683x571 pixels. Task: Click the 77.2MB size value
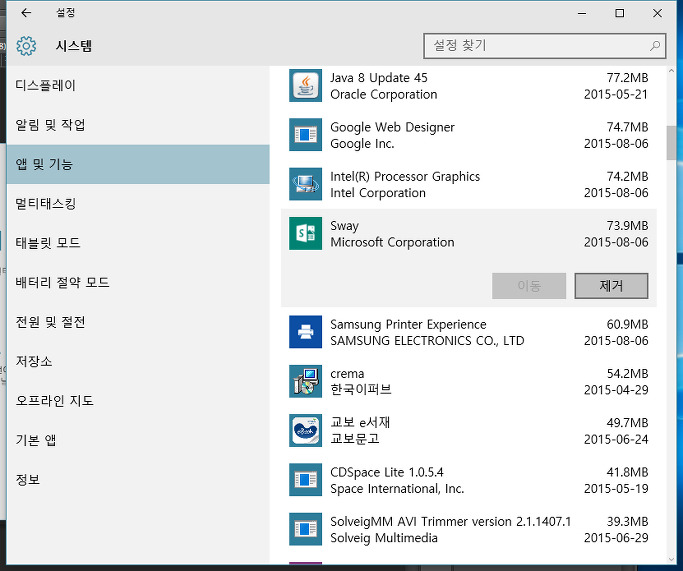click(627, 78)
